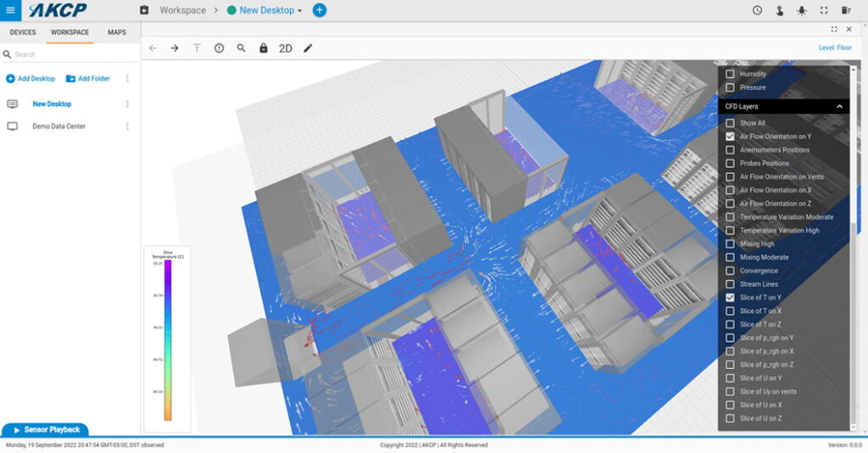
Task: Open the Sensor Playback panel
Action: [45, 430]
